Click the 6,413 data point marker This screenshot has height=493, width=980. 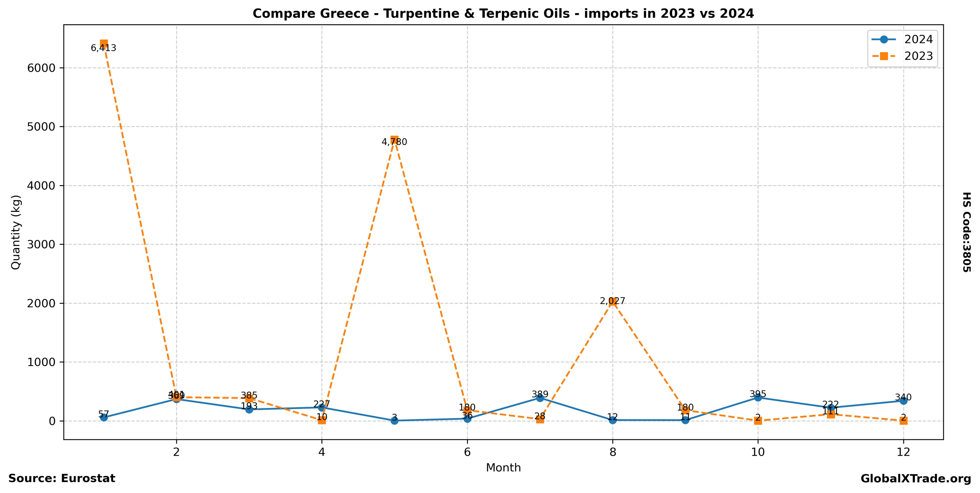(103, 44)
